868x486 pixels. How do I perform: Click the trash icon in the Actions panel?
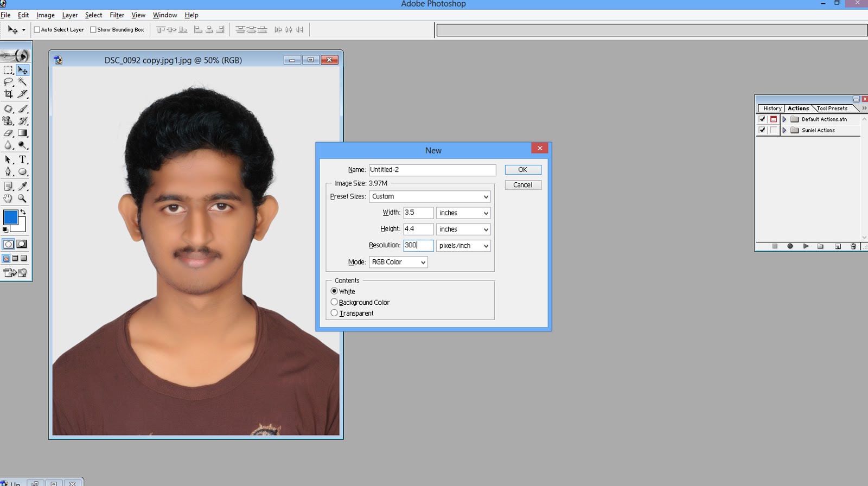[853, 246]
